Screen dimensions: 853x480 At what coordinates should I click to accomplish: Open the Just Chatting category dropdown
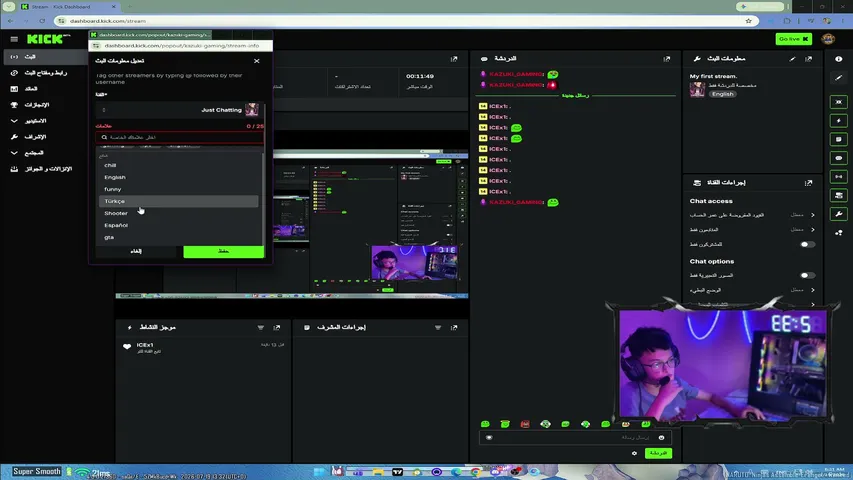(179, 110)
